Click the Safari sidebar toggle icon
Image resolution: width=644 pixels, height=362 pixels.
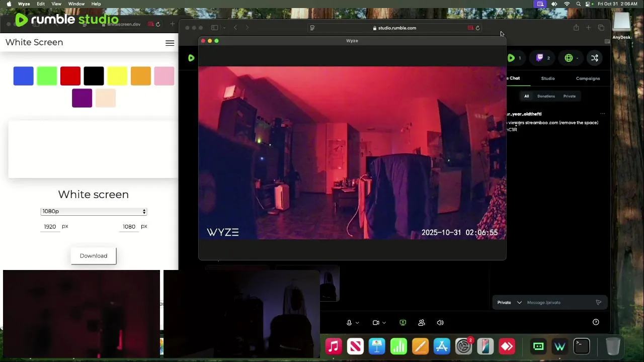point(214,28)
